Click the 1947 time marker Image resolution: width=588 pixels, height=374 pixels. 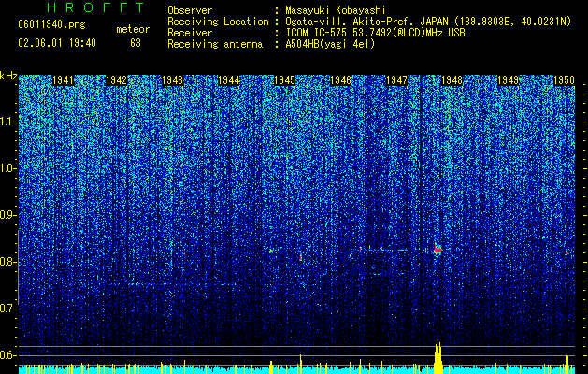396,80
